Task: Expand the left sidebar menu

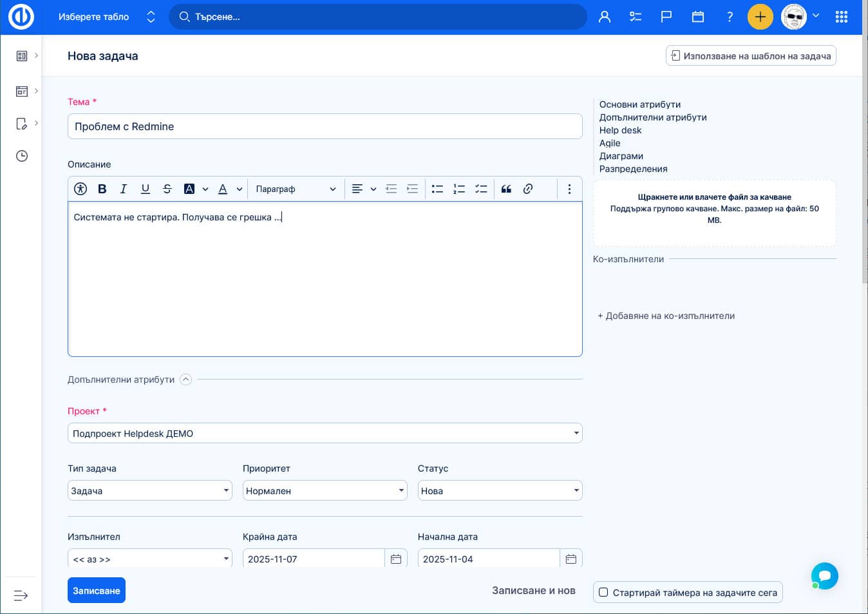Action: [x=21, y=595]
